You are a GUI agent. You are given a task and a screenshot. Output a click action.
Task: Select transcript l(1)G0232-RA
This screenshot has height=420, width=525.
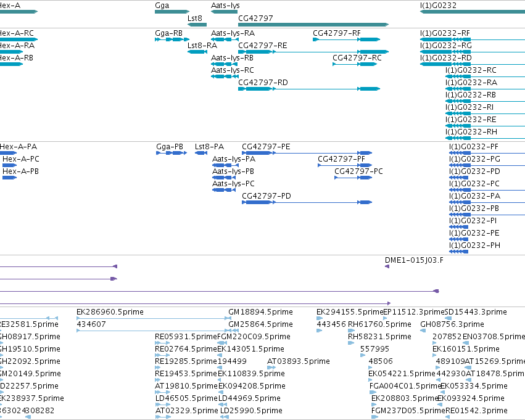coord(485,89)
